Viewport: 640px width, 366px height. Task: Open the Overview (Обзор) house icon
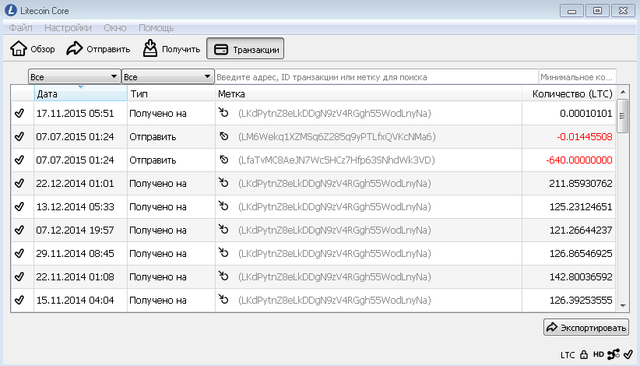tap(18, 49)
